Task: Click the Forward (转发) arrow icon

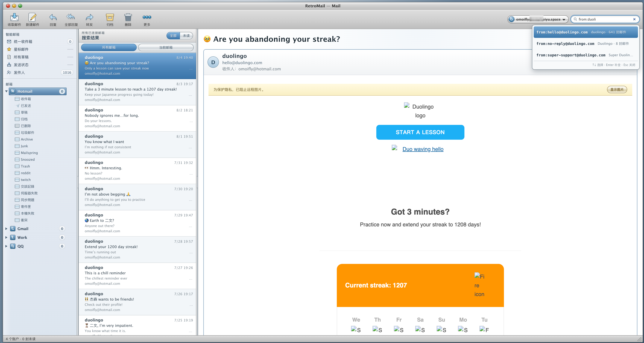Action: [x=89, y=17]
